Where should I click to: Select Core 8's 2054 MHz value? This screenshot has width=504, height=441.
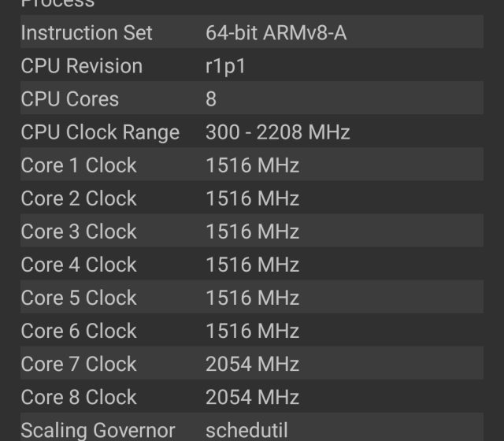coord(252,397)
